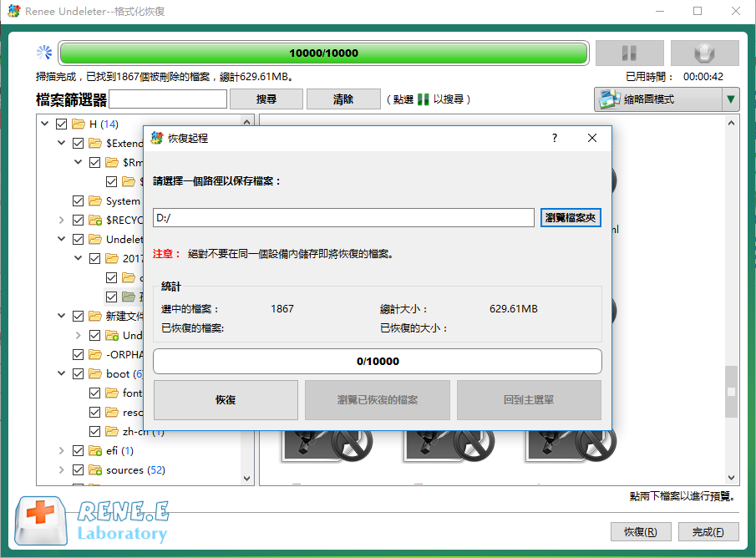Open the thumbnail mode dropdown arrow
756x558 pixels.
(x=730, y=99)
